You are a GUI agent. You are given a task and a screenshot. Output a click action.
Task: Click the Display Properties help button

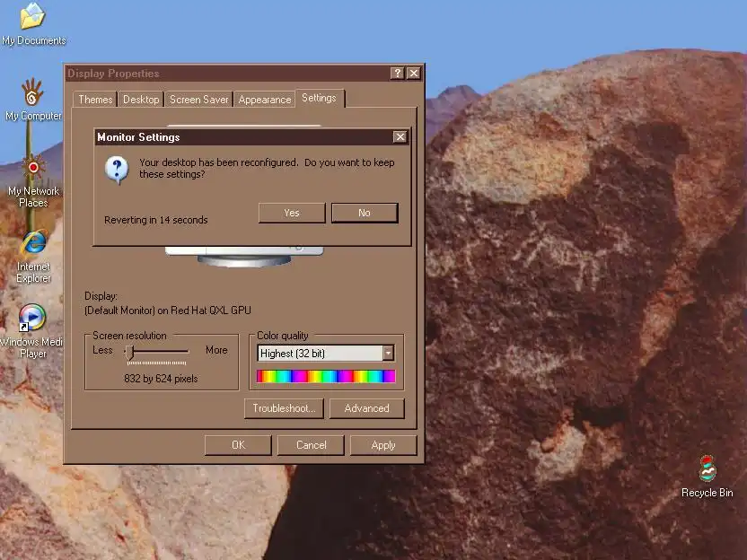(x=398, y=73)
